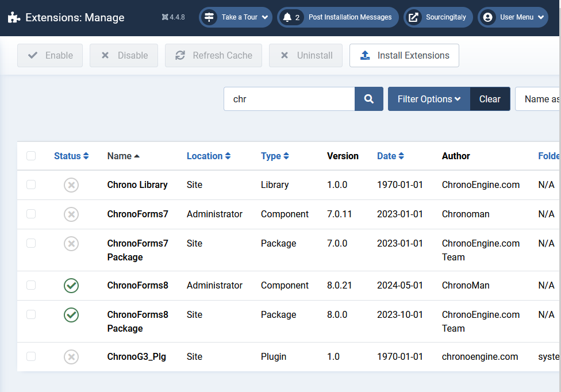
Task: Click the Take a Tour signpost icon
Action: (209, 17)
